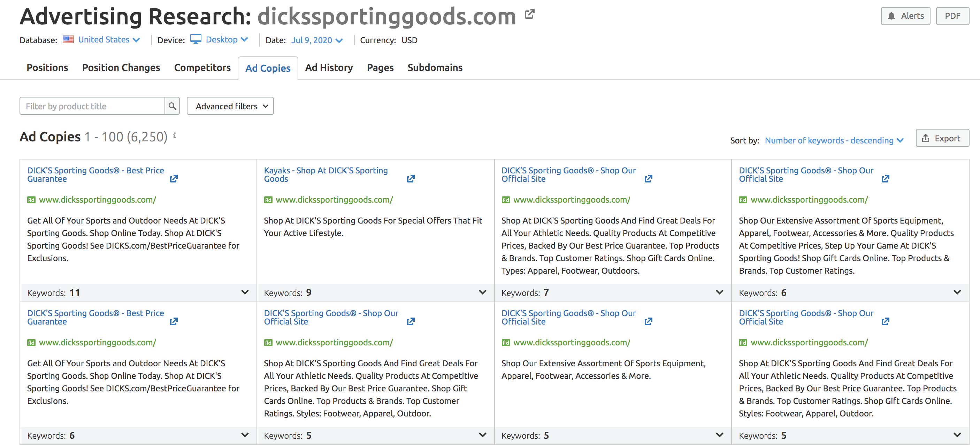Switch to the Subdomains tab
This screenshot has width=980, height=445.
[x=435, y=68]
